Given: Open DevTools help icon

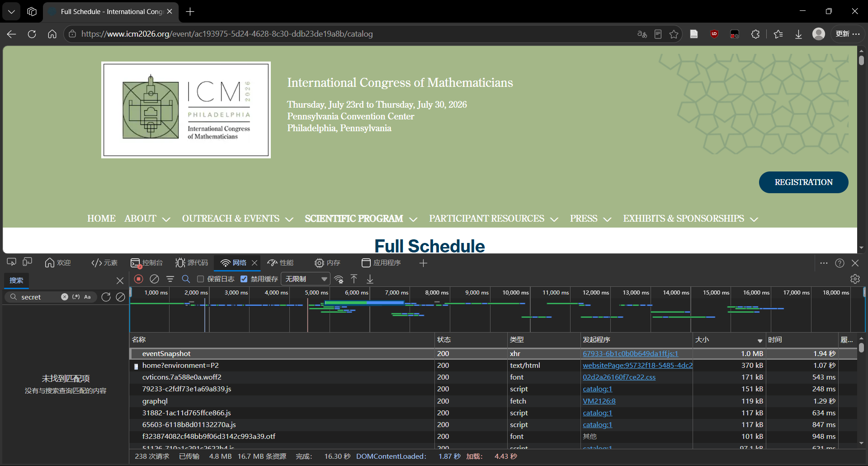Looking at the screenshot, I should 840,263.
